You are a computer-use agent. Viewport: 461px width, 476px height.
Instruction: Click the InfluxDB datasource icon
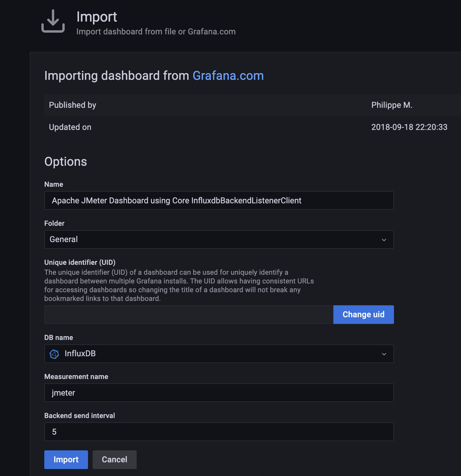[x=54, y=354]
